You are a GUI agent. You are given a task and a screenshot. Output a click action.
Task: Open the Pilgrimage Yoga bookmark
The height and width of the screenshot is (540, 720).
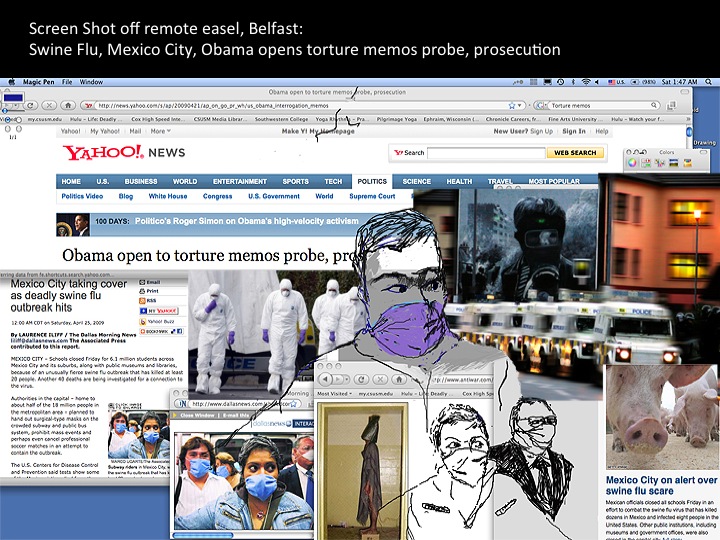(396, 119)
